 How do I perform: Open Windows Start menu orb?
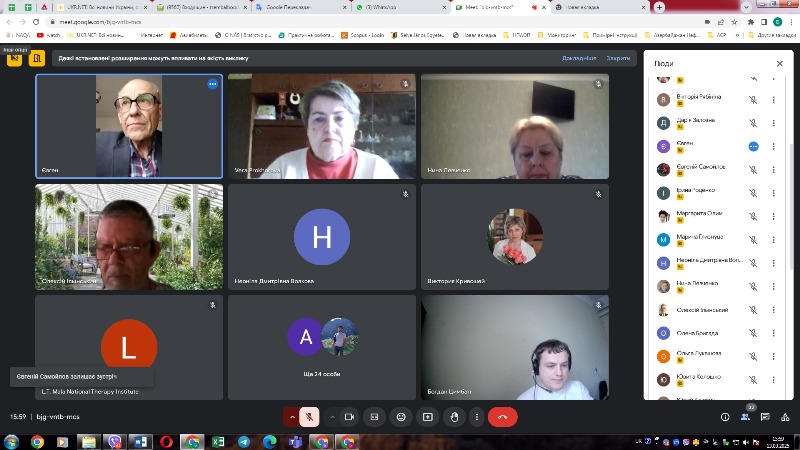click(x=11, y=441)
